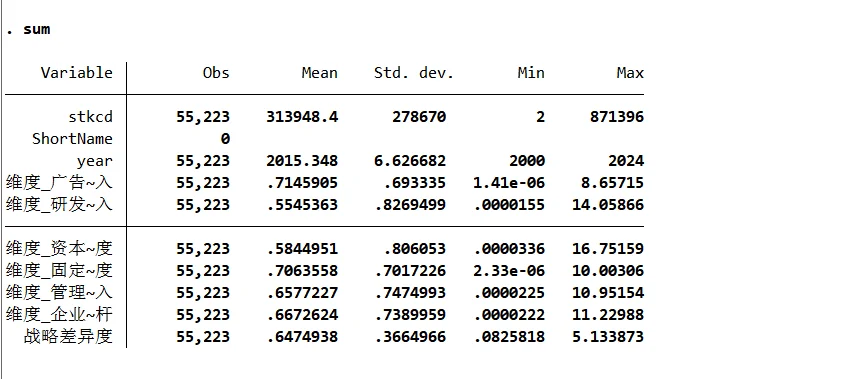Screen dimensions: 865x379
Task: Select the stkcd max value 871396
Action: 616,117
